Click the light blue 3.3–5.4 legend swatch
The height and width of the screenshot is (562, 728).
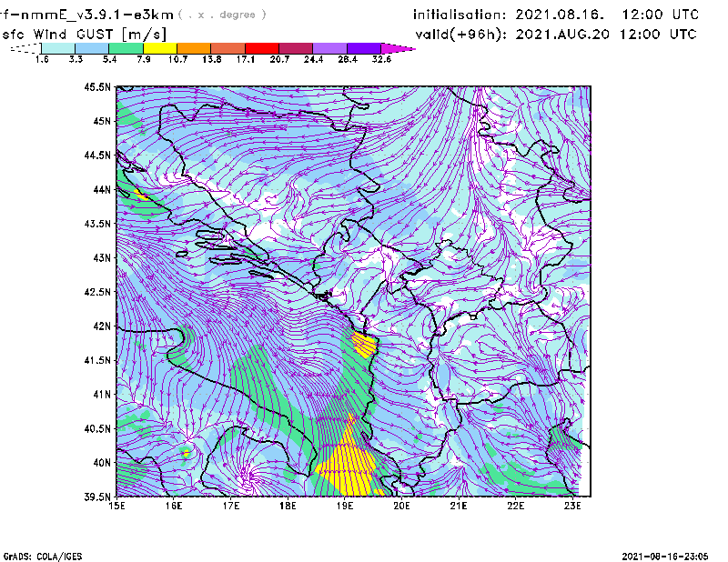coord(92,48)
